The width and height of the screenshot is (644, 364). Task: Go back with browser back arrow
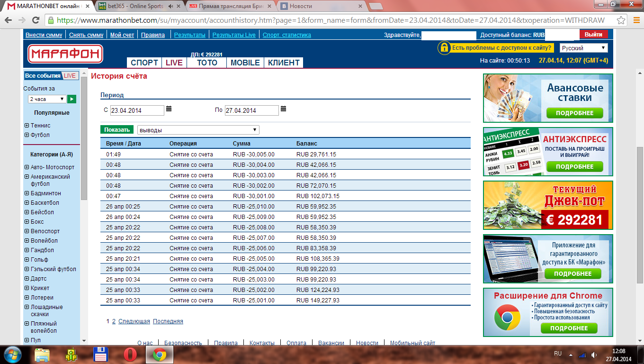[8, 21]
